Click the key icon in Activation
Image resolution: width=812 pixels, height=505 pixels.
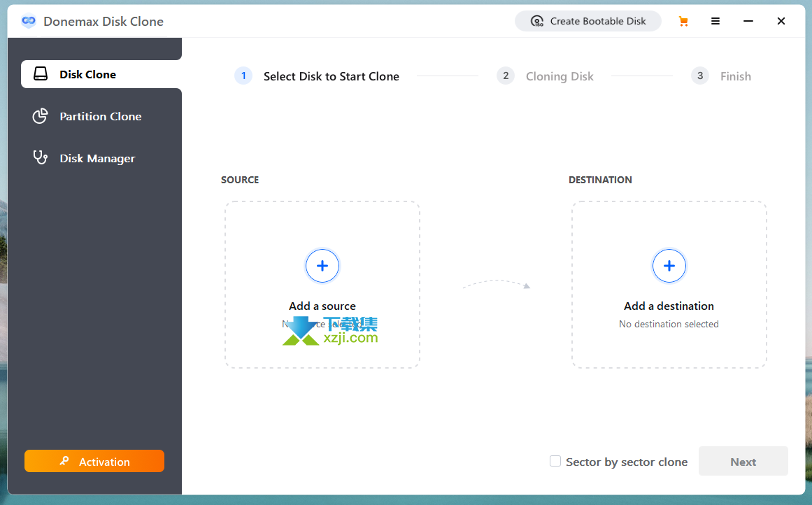click(64, 461)
